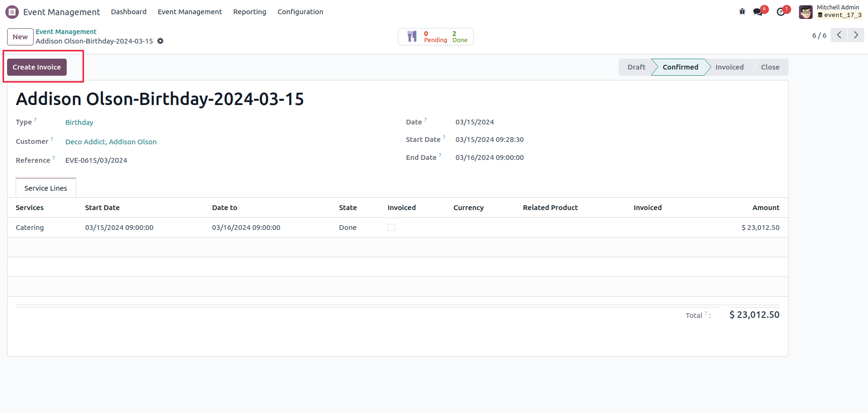The image size is (868, 413).
Task: Click the New button
Action: (x=20, y=37)
